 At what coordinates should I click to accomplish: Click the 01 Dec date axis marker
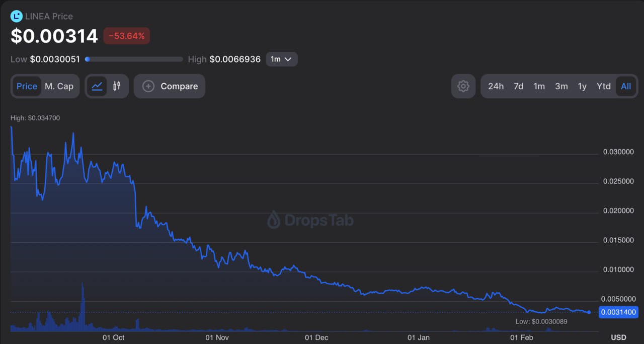point(317,337)
